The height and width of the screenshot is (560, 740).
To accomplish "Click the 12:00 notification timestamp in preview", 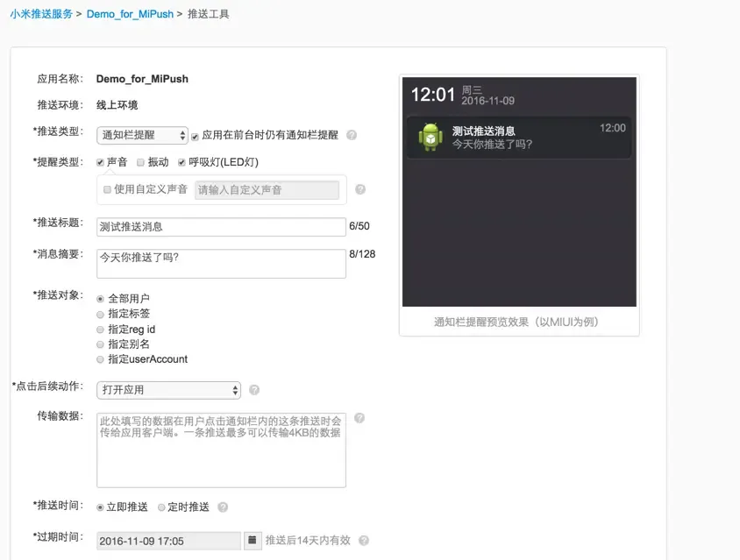I will tap(613, 128).
